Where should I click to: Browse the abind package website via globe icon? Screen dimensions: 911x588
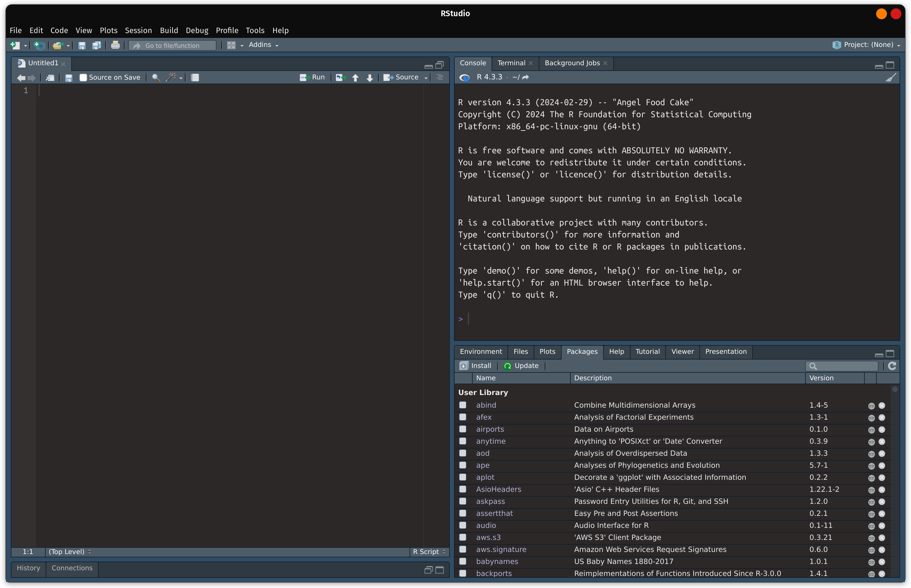click(x=871, y=405)
